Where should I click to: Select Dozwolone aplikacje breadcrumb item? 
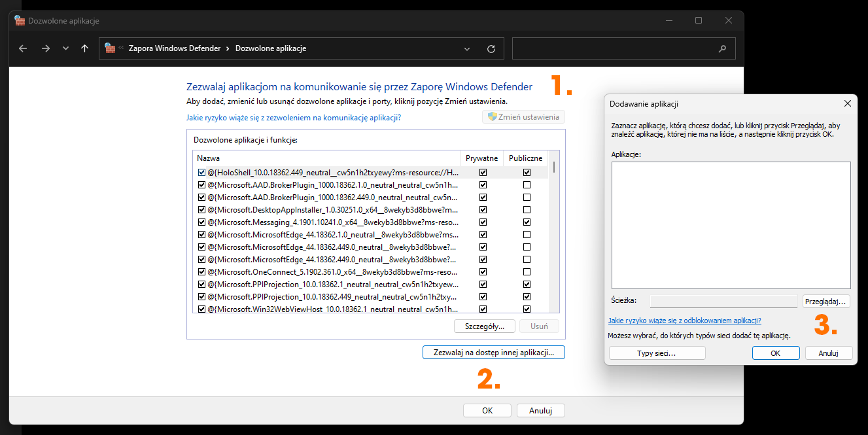click(271, 48)
